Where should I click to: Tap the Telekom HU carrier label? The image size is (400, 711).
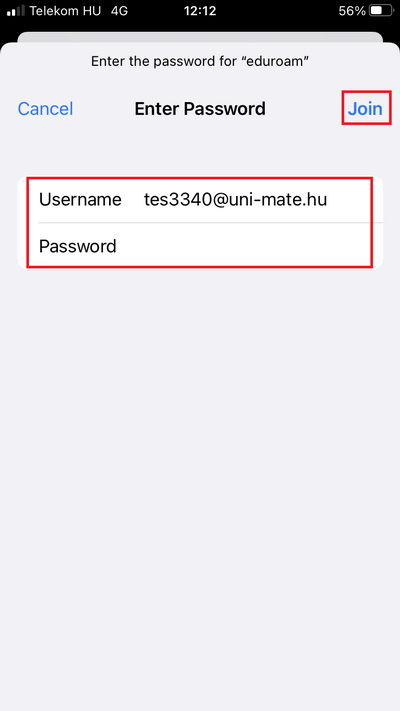coord(65,10)
